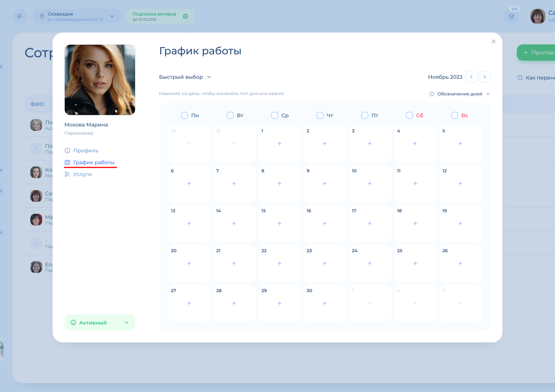
Task: Open the Профиль section
Action: tap(85, 151)
